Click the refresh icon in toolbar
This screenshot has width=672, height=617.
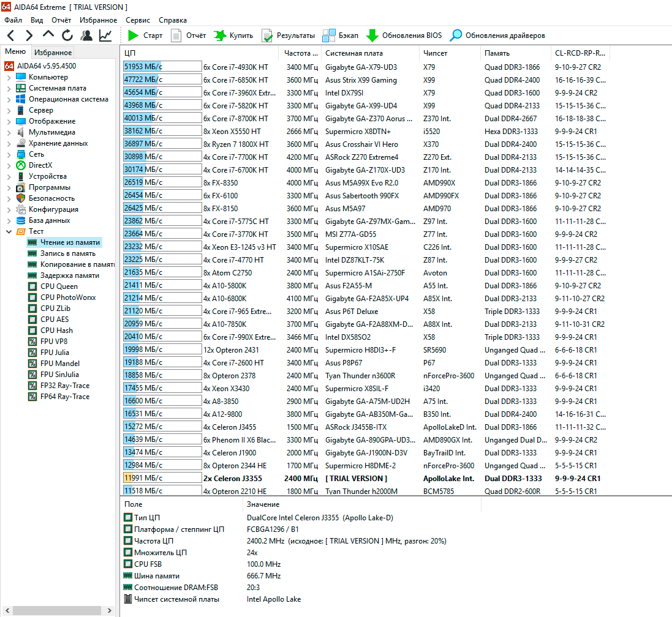coord(67,36)
